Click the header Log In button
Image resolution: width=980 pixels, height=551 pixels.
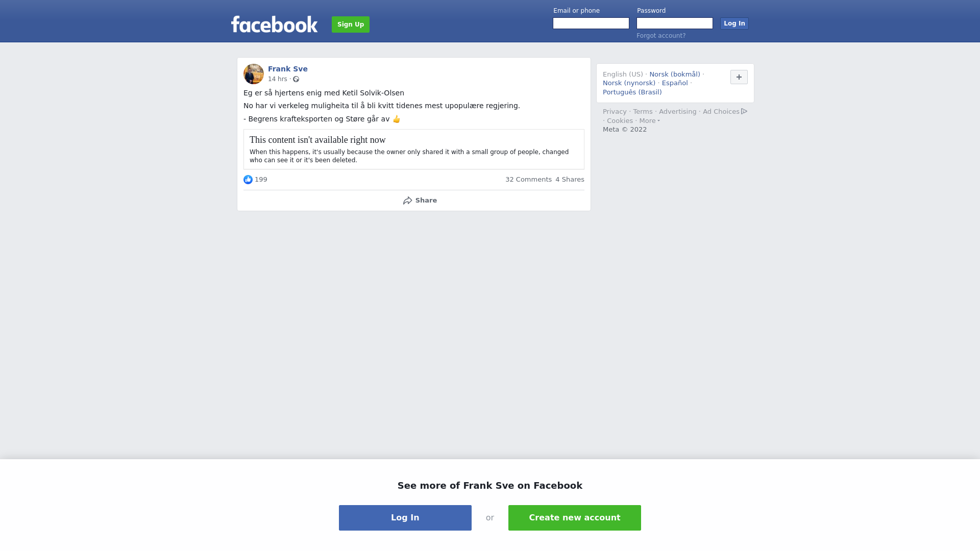734,23
